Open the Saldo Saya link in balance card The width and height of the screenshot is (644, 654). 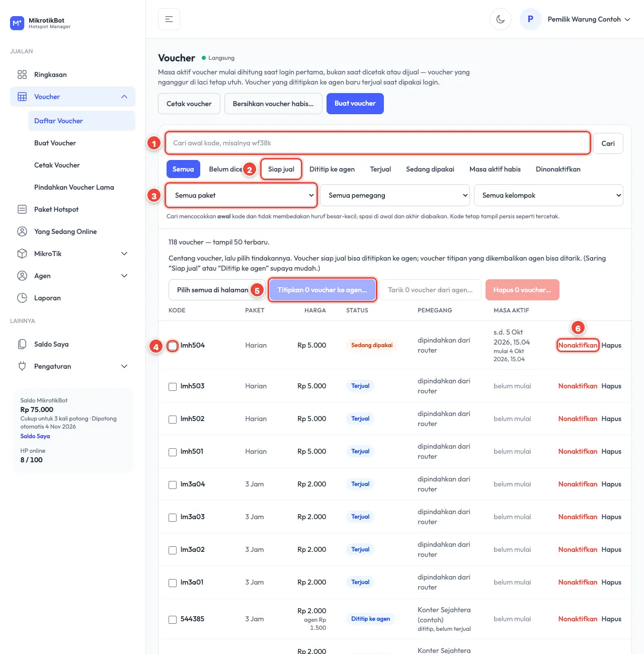pyautogui.click(x=35, y=436)
